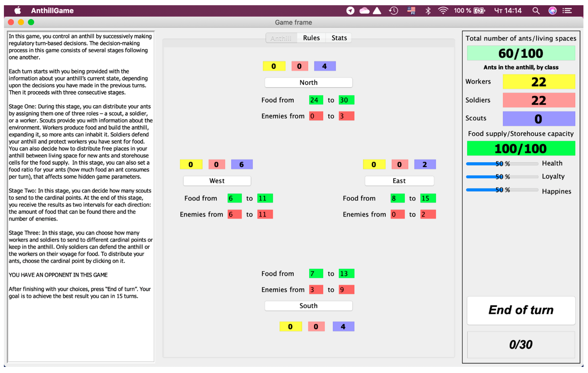Select the South direction button

pos(308,306)
